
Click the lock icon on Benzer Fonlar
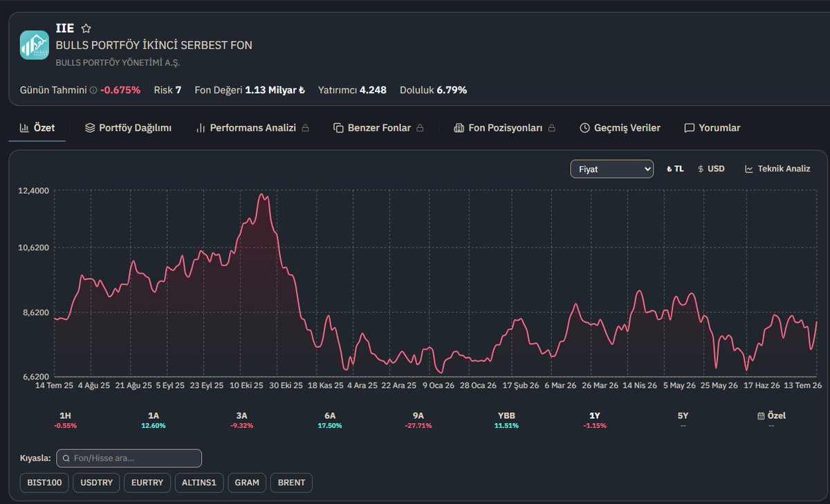click(x=419, y=128)
